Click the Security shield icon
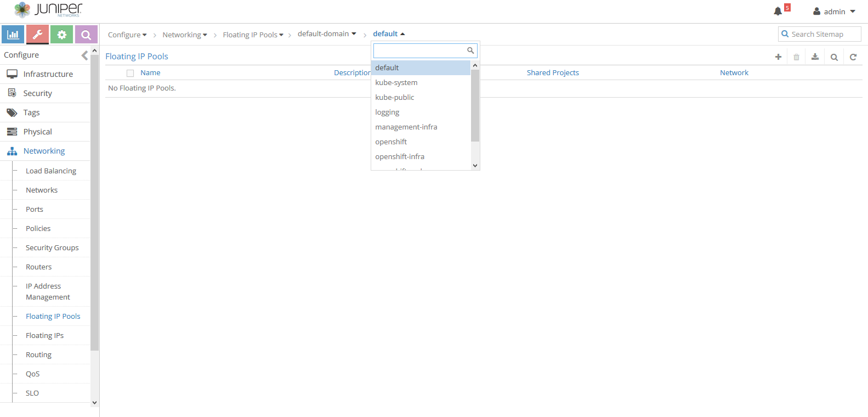Image resolution: width=868 pixels, height=417 pixels. 12,93
